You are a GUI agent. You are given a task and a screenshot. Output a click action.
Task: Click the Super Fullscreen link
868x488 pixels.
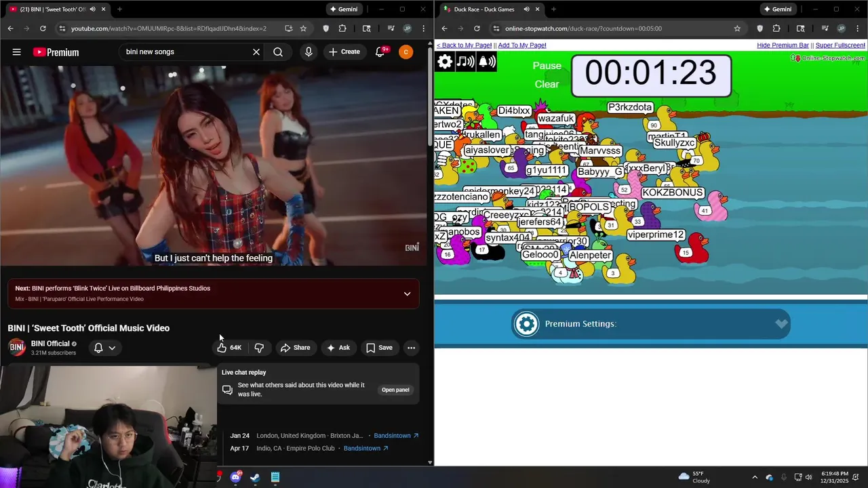coord(840,45)
